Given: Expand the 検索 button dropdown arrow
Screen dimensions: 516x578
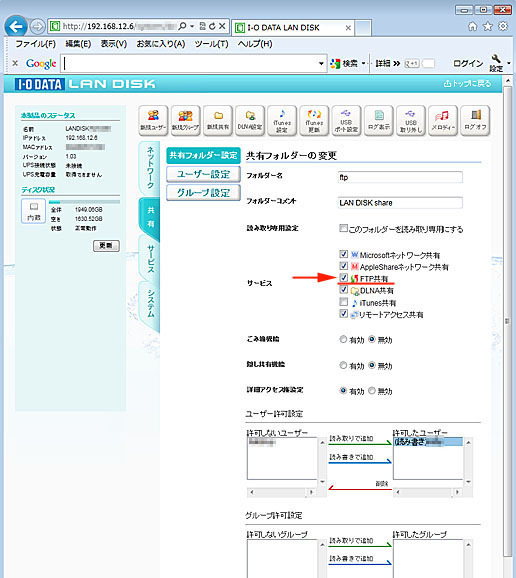Looking at the screenshot, I should point(363,63).
